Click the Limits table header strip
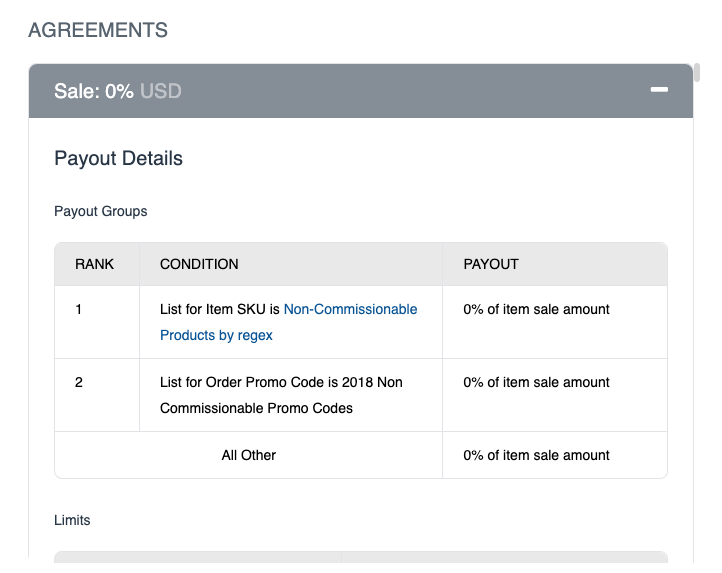The height and width of the screenshot is (573, 722). (x=361, y=557)
